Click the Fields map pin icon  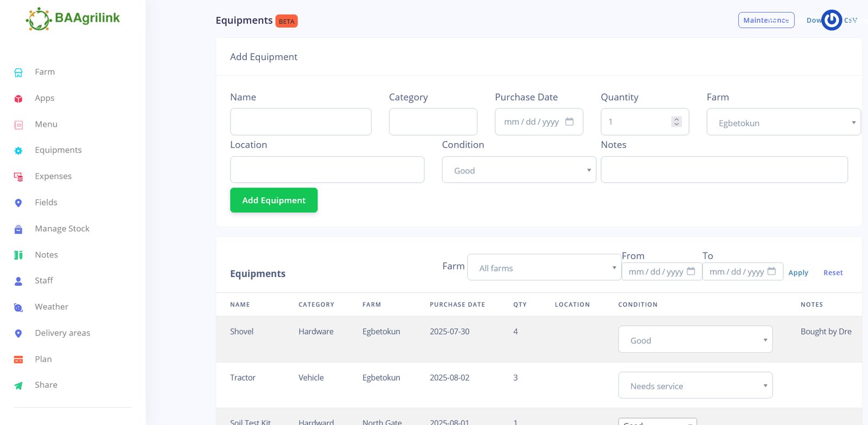point(18,203)
